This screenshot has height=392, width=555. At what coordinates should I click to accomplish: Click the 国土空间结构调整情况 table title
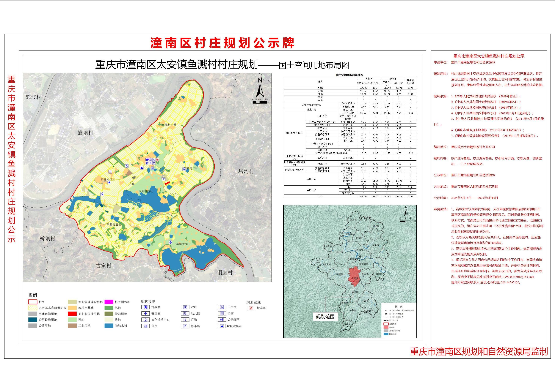pos(349,75)
